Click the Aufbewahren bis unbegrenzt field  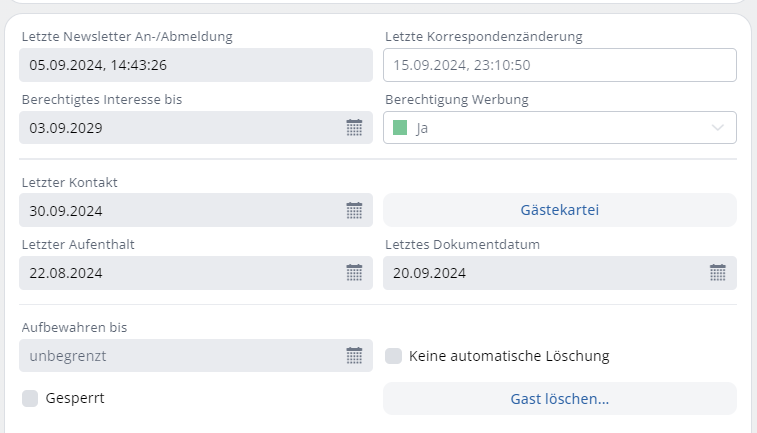click(x=180, y=356)
